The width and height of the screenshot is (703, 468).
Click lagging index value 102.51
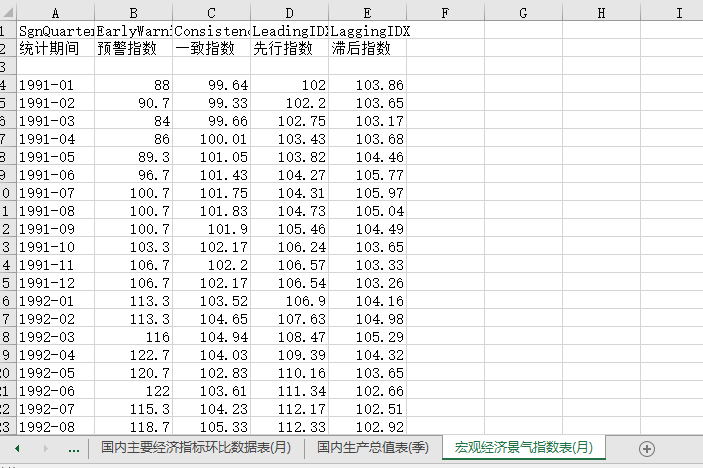[367, 408]
